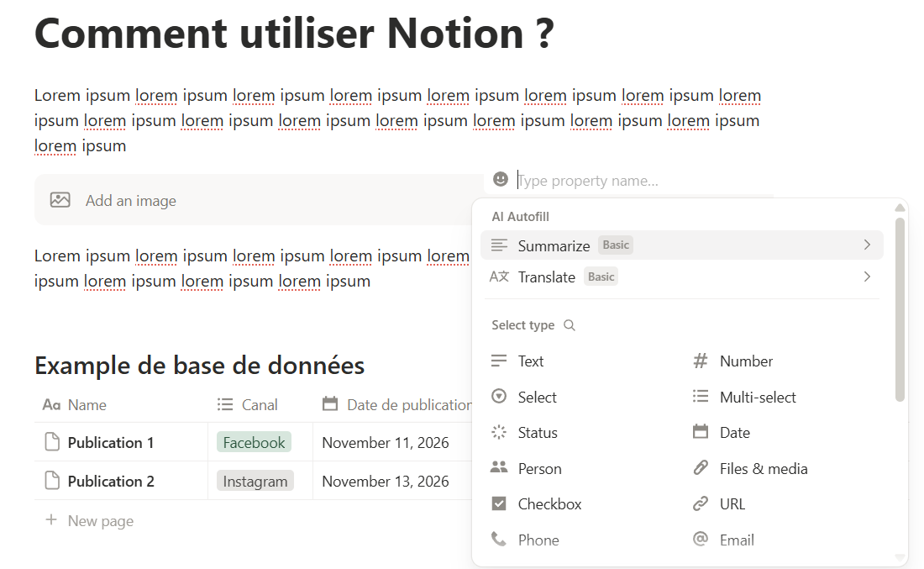
Task: Click the Person people icon
Action: [x=499, y=467]
